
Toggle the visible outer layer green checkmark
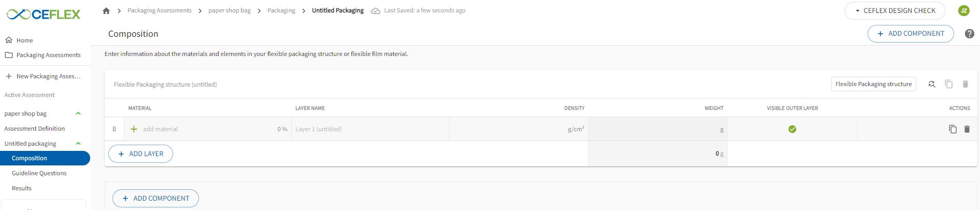tap(792, 129)
